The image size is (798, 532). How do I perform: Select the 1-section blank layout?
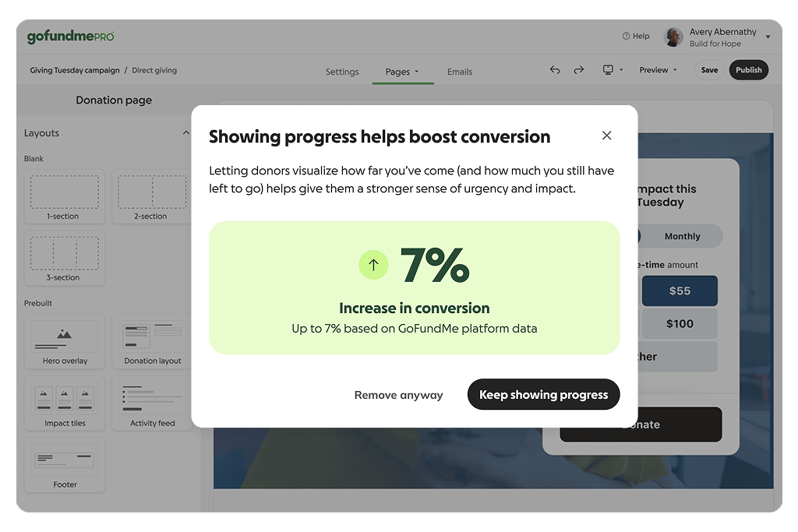(x=65, y=197)
